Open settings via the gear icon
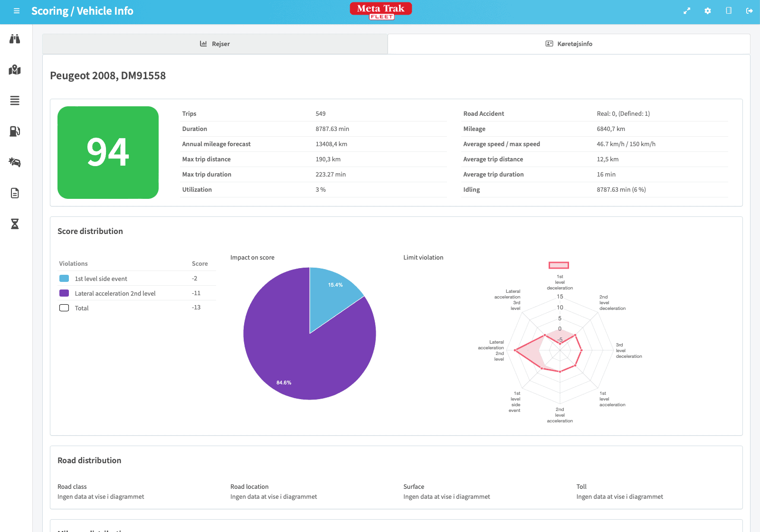 [708, 11]
